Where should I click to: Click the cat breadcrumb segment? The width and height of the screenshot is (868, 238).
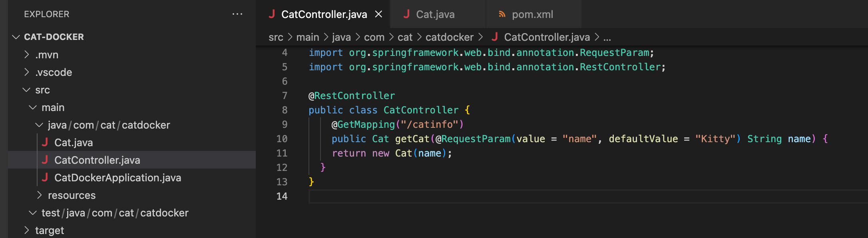(405, 37)
